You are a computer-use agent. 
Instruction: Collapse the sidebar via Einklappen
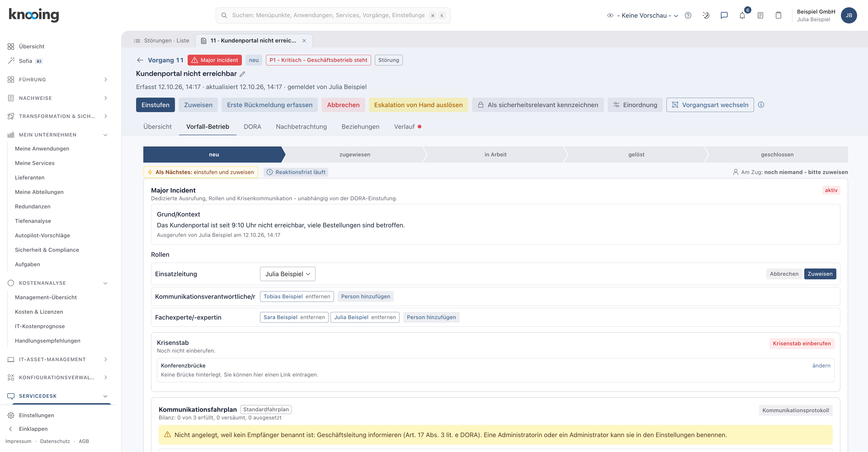27,429
